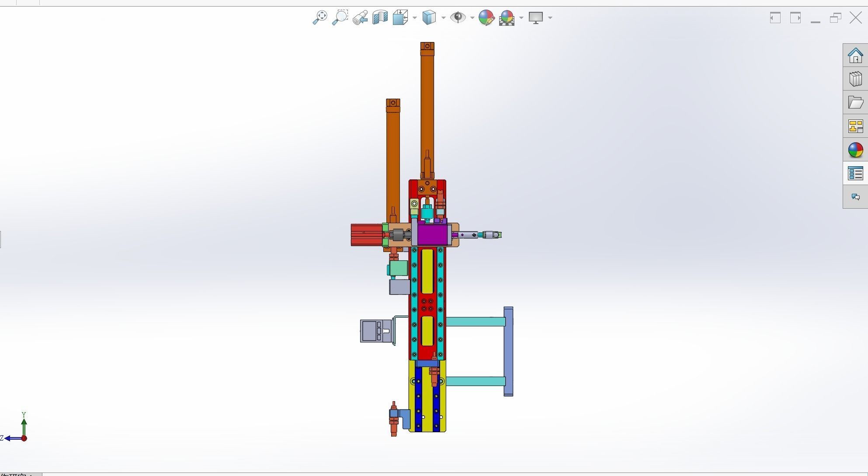The image size is (868, 476).
Task: Open the View Orientation dropdown arrow
Action: point(414,18)
